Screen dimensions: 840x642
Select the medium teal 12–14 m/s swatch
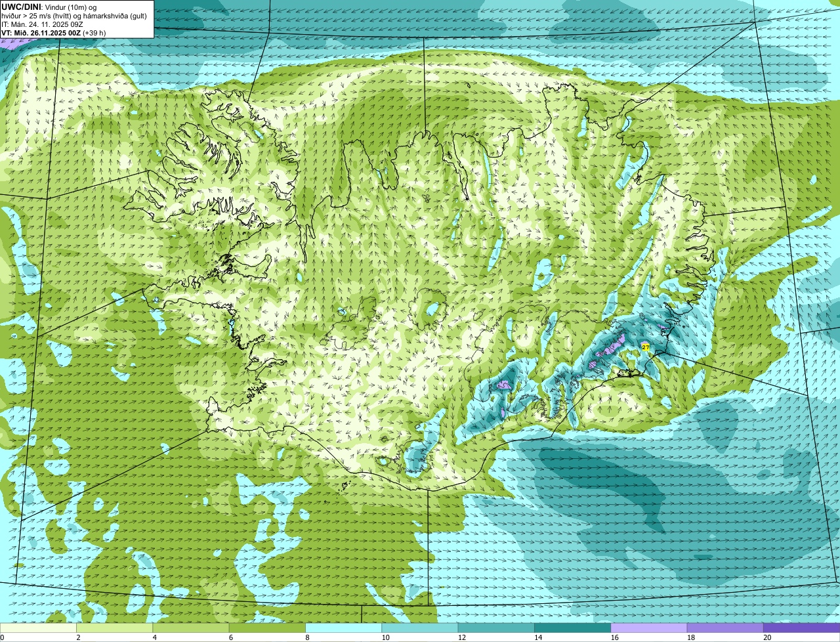pyautogui.click(x=496, y=628)
